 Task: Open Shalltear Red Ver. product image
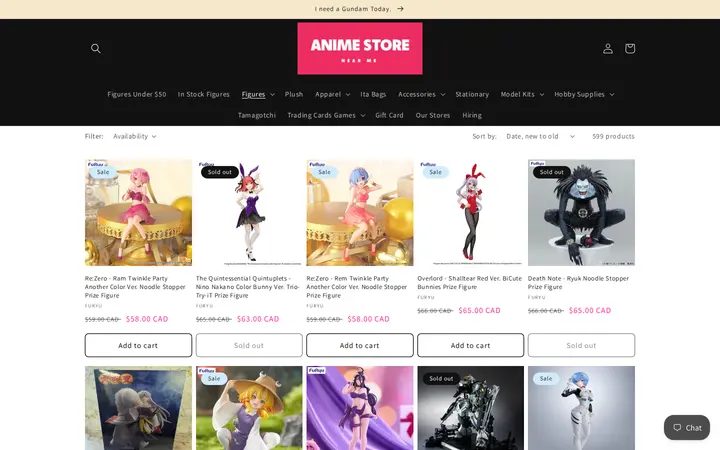tap(470, 213)
